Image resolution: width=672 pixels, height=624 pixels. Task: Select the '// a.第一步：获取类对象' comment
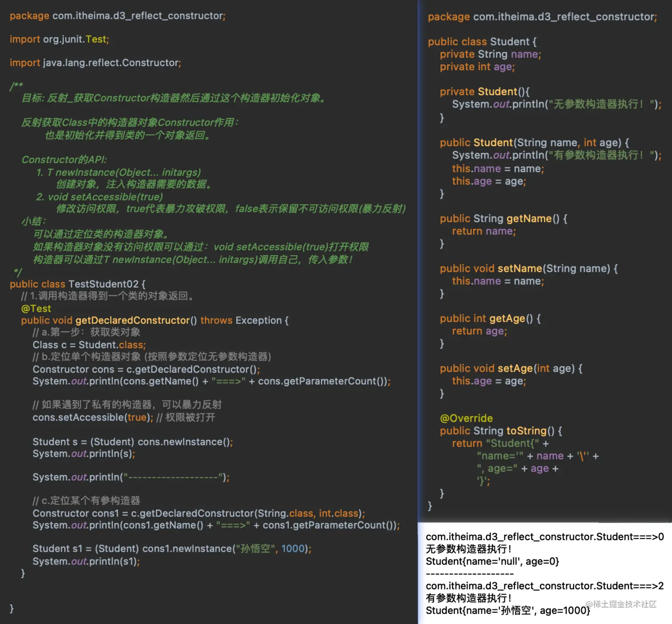(86, 332)
